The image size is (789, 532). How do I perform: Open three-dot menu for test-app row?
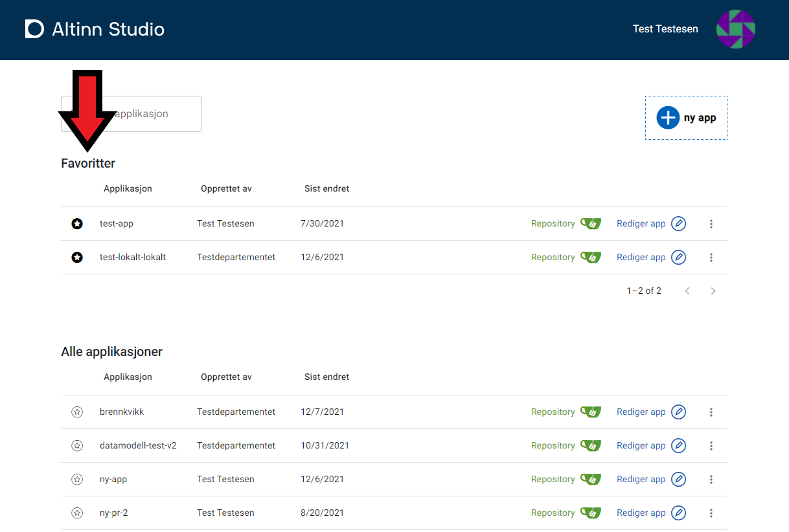coord(711,223)
